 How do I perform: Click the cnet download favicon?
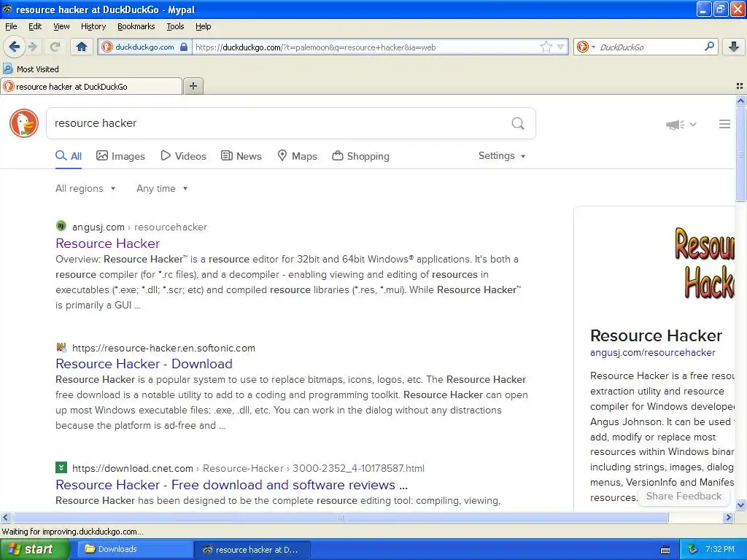point(61,467)
